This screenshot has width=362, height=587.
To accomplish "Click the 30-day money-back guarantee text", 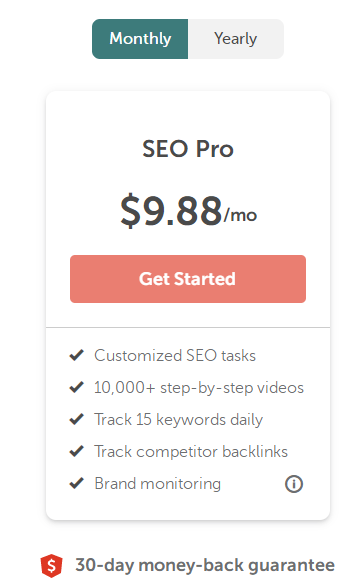I will (x=205, y=565).
